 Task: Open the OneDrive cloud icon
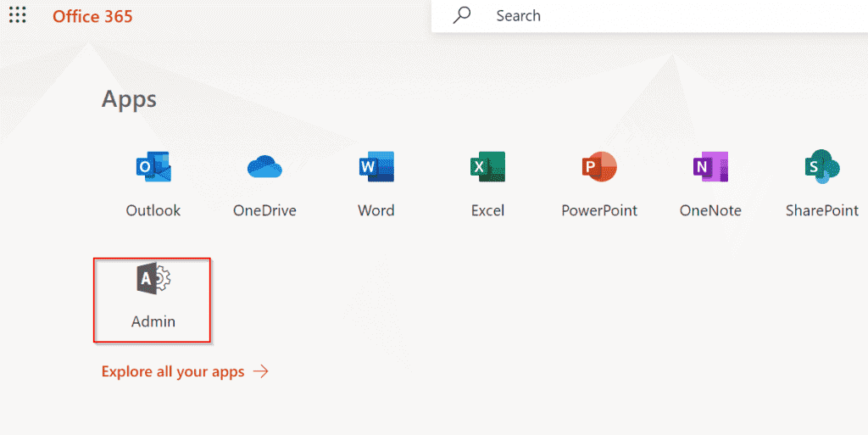(264, 166)
